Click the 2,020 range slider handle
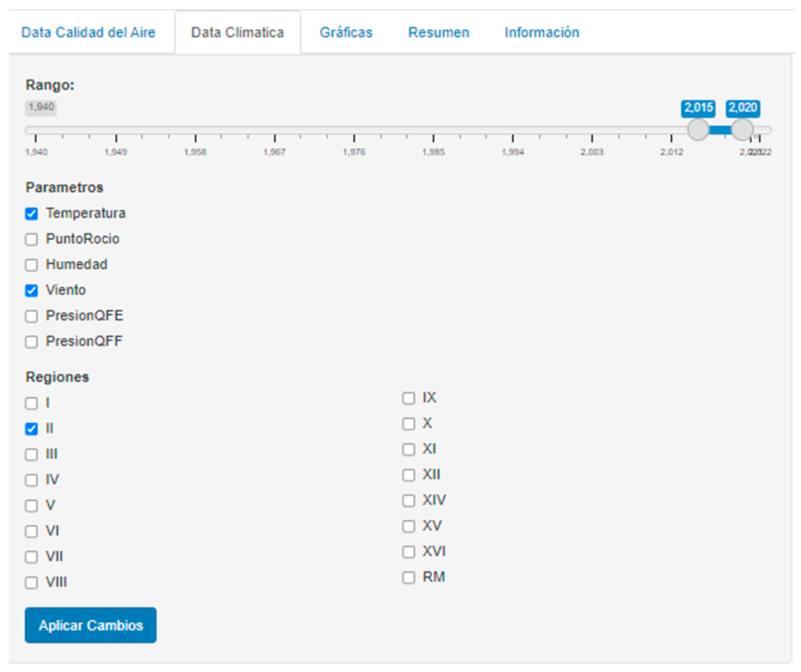The image size is (801, 672). click(x=742, y=130)
